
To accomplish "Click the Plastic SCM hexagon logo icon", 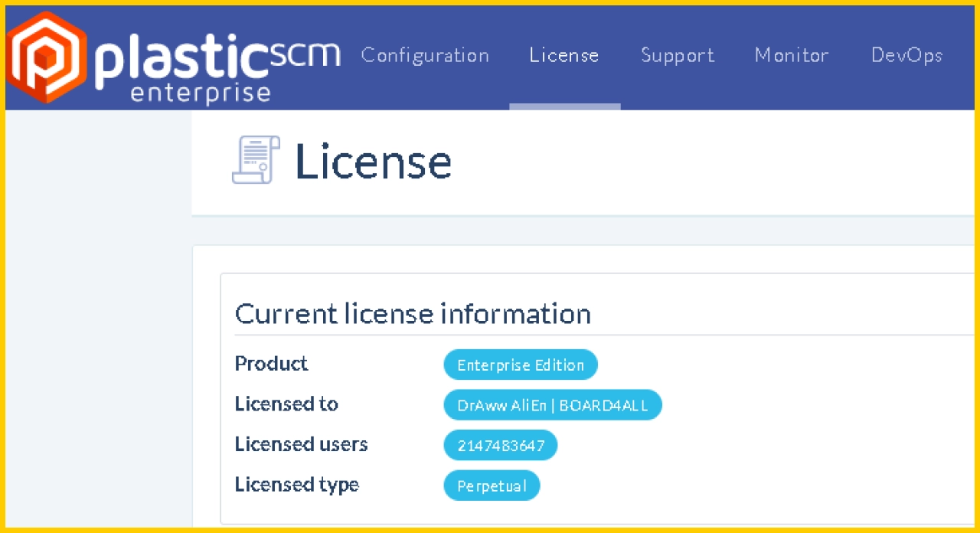I will pyautogui.click(x=47, y=57).
